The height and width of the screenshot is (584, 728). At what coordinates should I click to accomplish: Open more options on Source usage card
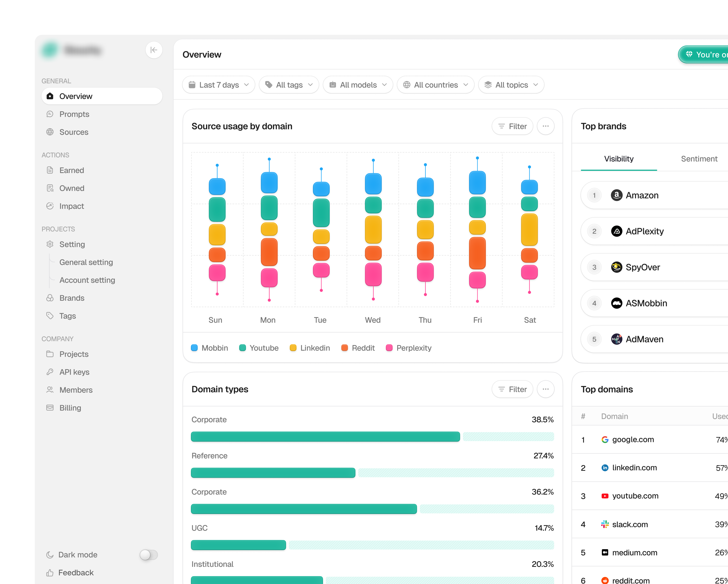pos(546,126)
